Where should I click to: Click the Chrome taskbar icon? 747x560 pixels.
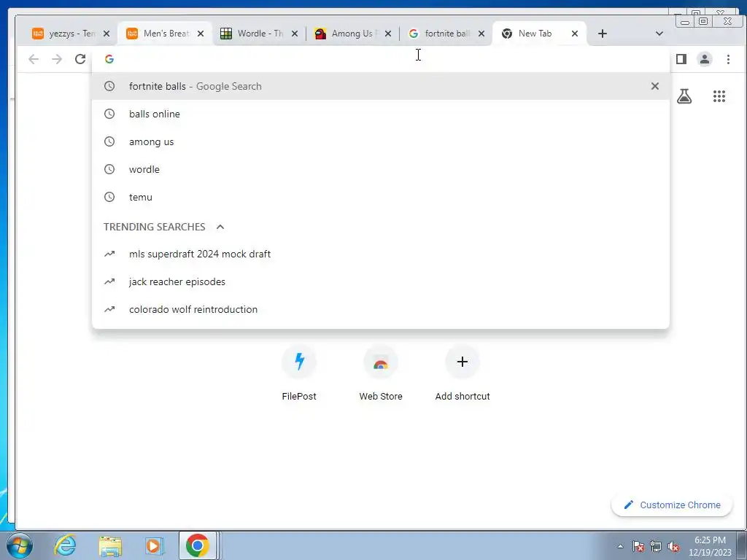click(x=198, y=545)
